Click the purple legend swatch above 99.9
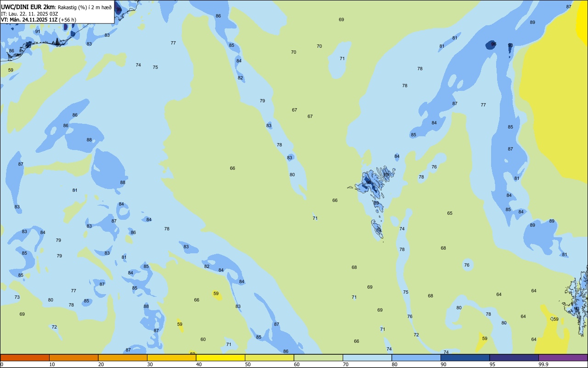Screen dimensions: 588x368 click(563, 357)
